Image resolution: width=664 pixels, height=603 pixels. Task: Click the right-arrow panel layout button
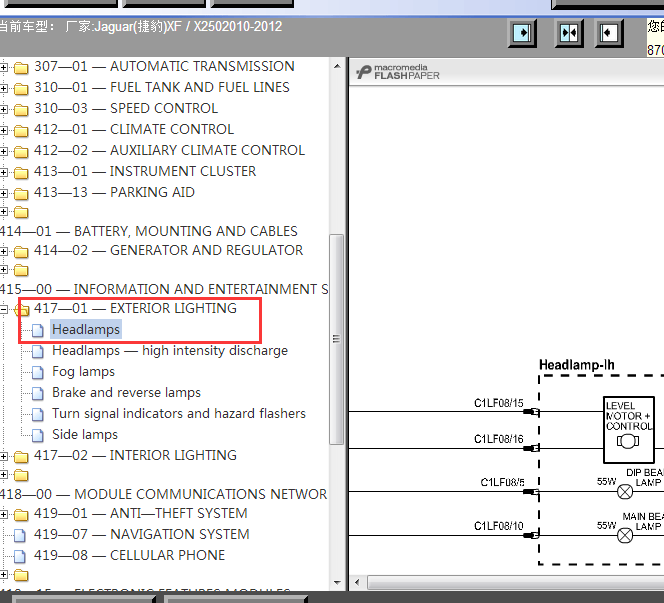[522, 33]
